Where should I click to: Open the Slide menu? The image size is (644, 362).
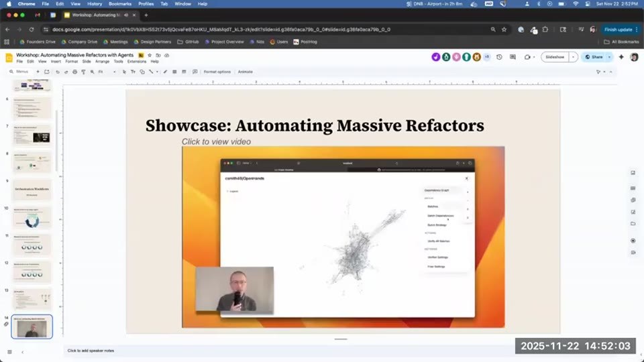click(87, 62)
